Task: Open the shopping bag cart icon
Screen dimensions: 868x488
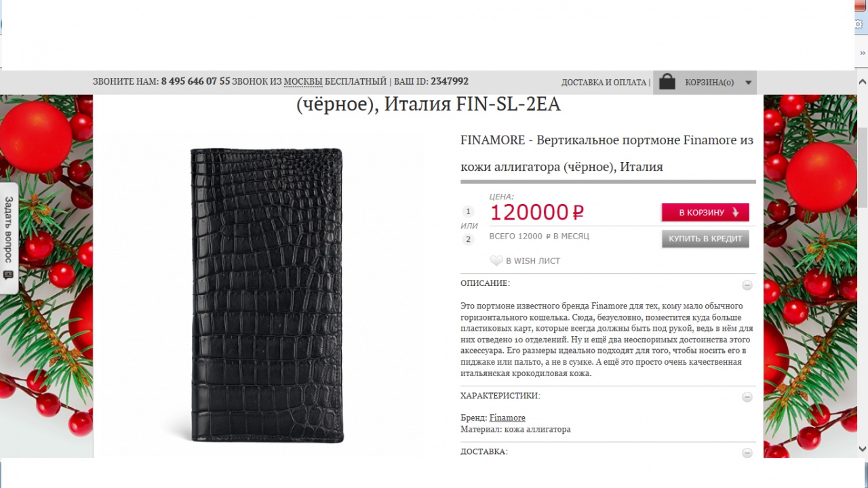Action: coord(667,82)
